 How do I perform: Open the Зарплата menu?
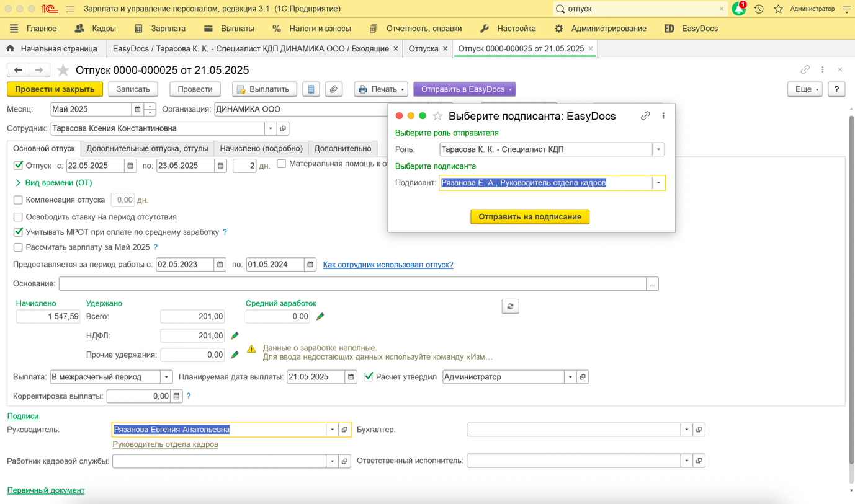168,29
